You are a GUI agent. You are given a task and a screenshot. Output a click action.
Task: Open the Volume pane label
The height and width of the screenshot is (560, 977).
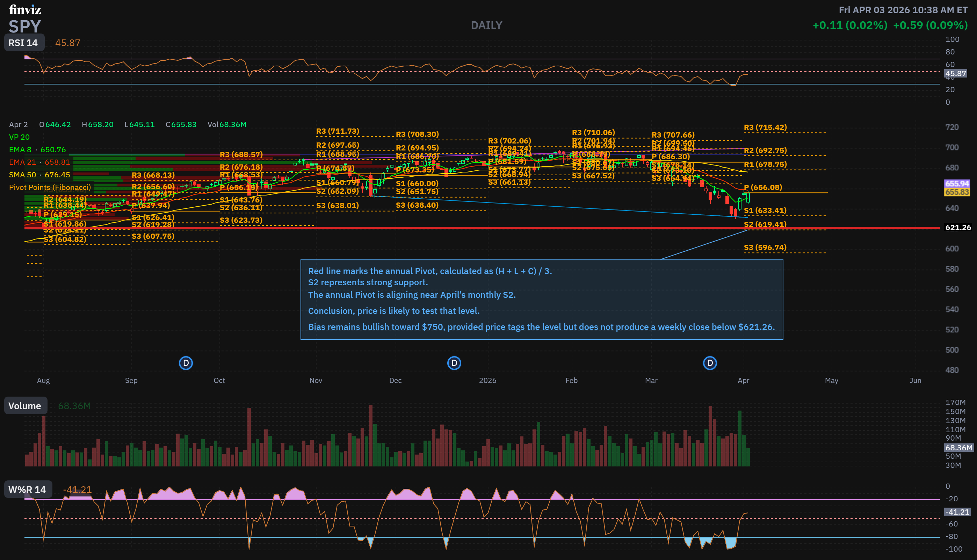point(26,406)
